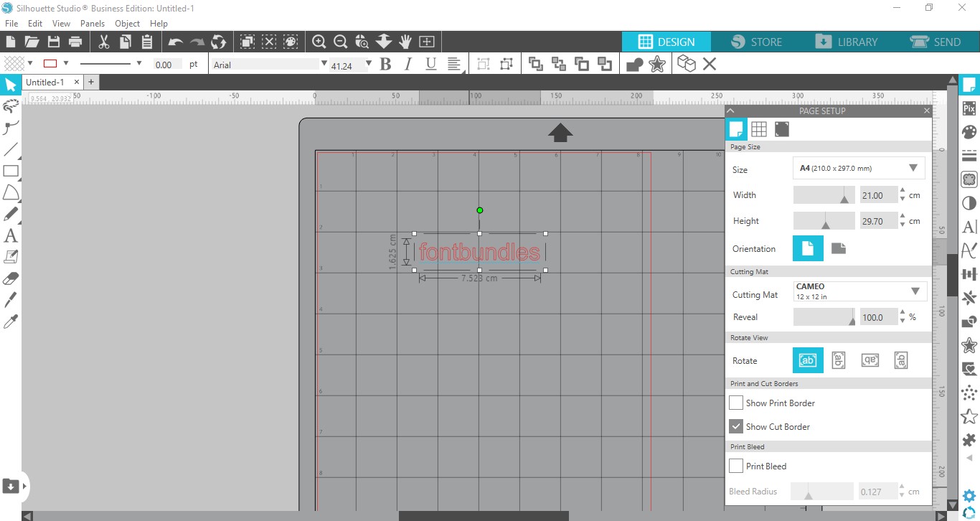Open the View menu
The width and height of the screenshot is (980, 521).
61,24
